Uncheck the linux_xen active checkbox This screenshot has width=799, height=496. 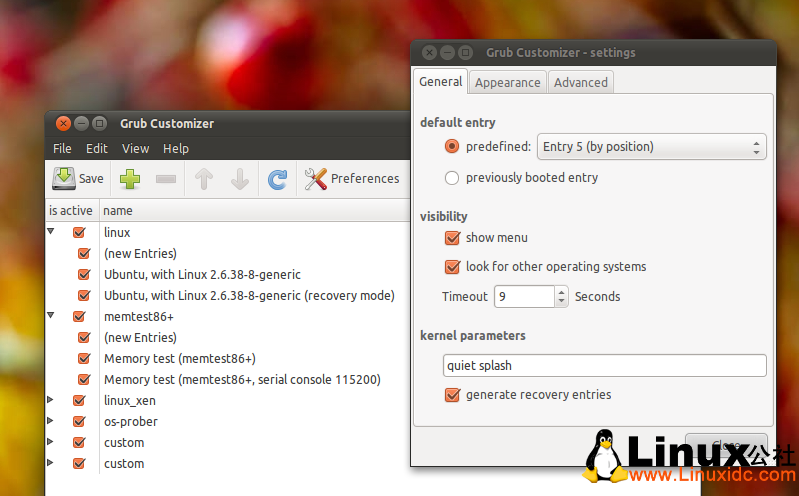(79, 401)
